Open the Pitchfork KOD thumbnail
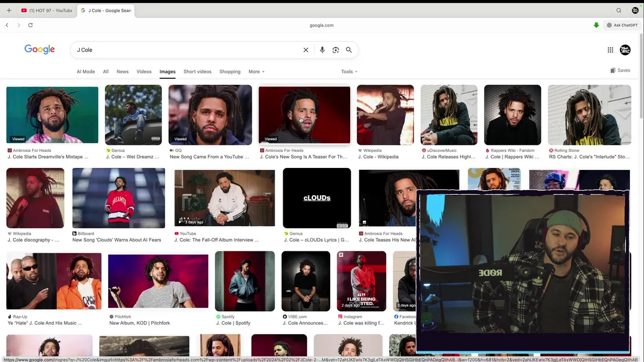Image resolution: width=644 pixels, height=362 pixels. 158,281
